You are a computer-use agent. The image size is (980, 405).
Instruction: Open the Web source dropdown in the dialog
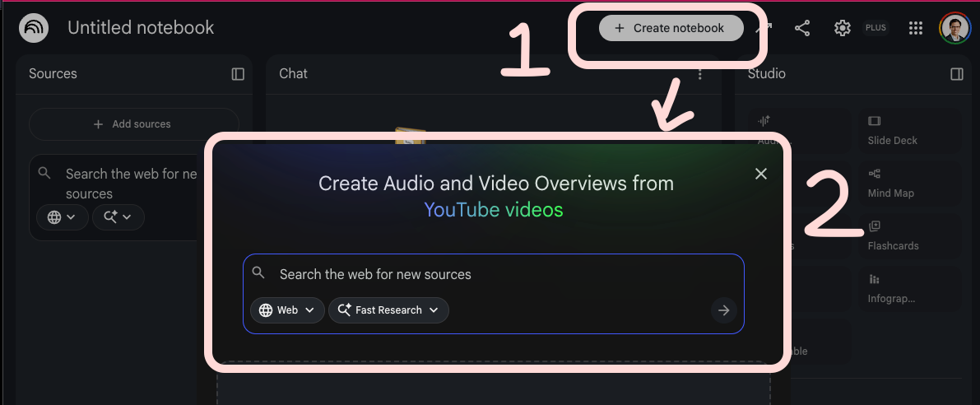[x=287, y=310]
